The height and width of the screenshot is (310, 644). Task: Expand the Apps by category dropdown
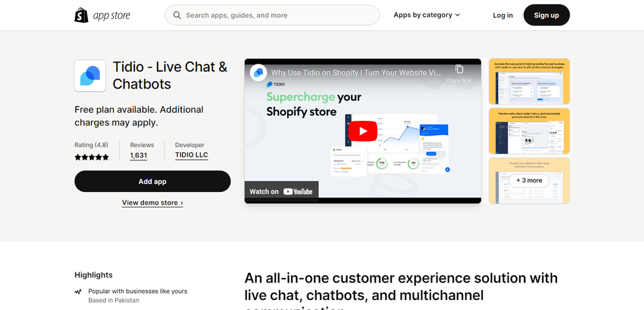(x=427, y=15)
